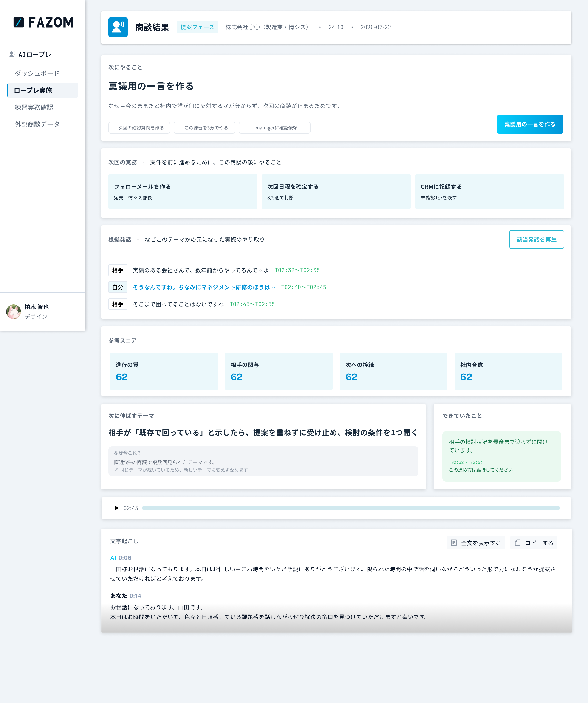This screenshot has width=588, height=703.
Task: Open ダッシュボード in the sidebar
Action: [37, 73]
